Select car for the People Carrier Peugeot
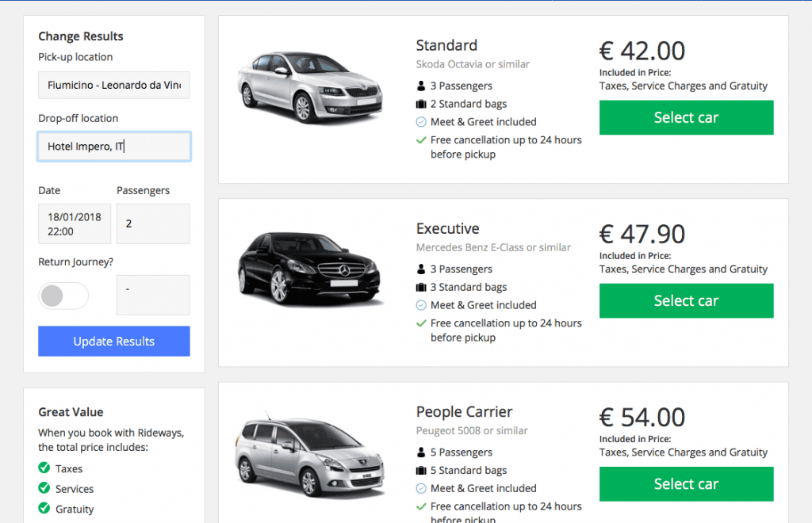Screen dimensions: 812x523 click(x=686, y=483)
